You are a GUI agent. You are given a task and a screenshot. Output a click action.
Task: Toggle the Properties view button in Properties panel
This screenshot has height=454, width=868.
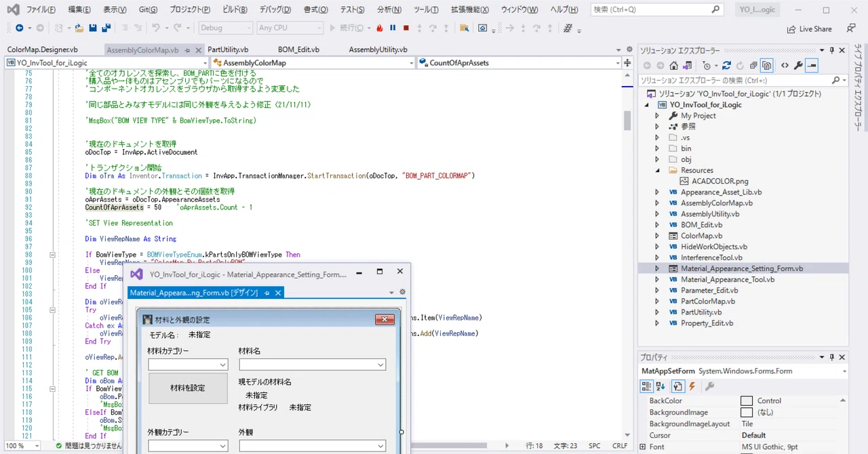[x=677, y=386]
